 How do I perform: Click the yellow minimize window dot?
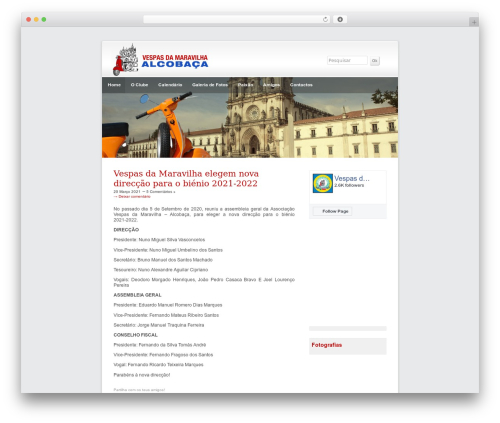point(36,19)
